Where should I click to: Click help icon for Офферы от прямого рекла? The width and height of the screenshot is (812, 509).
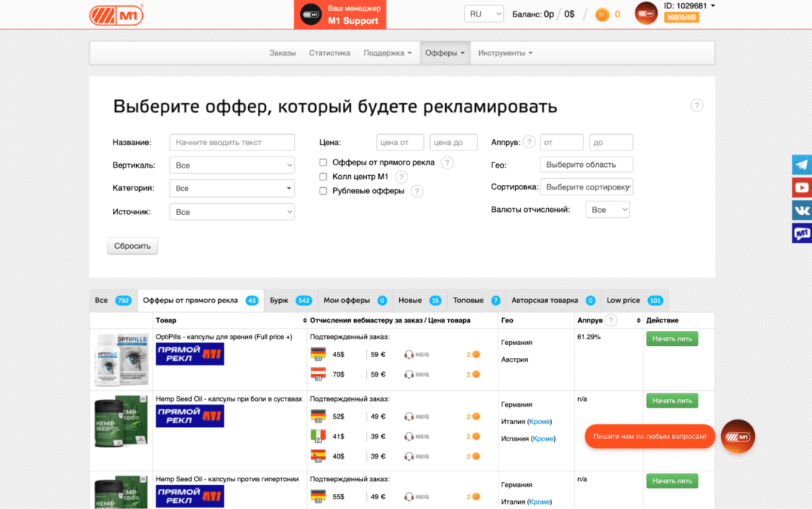tap(447, 162)
